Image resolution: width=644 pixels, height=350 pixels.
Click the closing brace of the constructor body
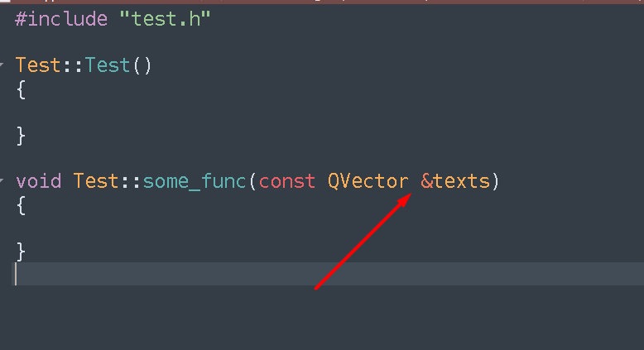click(22, 134)
